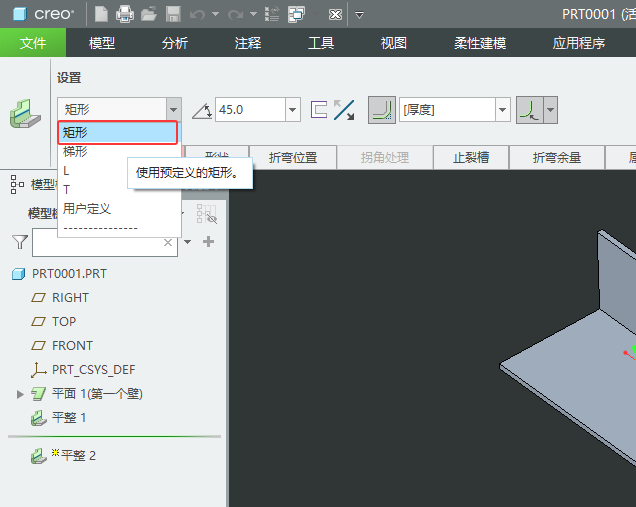Open the 折弯位置 panel tab
Viewport: 636px width, 507px height.
click(293, 157)
